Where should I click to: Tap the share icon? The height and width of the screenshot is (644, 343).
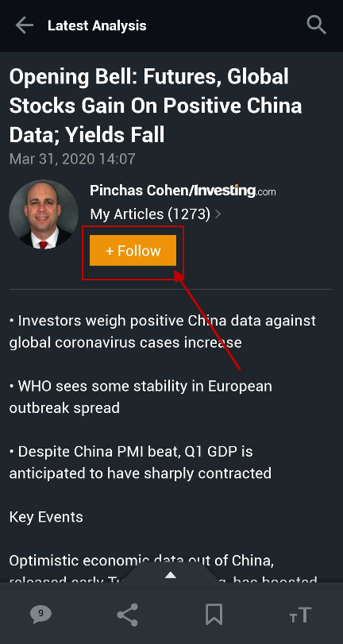pos(127,615)
